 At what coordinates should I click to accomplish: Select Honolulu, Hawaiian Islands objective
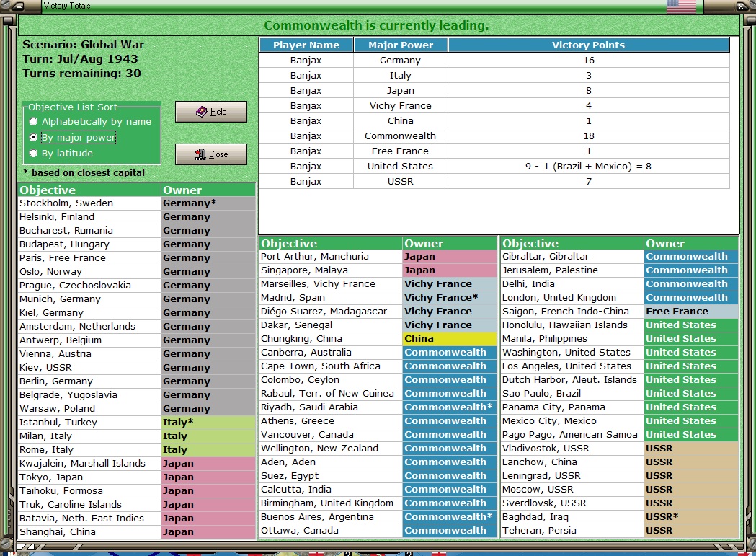tap(572, 325)
